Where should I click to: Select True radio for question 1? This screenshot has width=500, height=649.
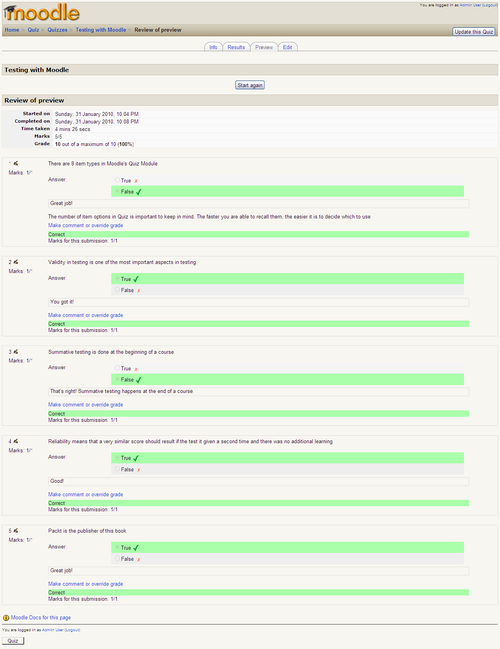117,180
